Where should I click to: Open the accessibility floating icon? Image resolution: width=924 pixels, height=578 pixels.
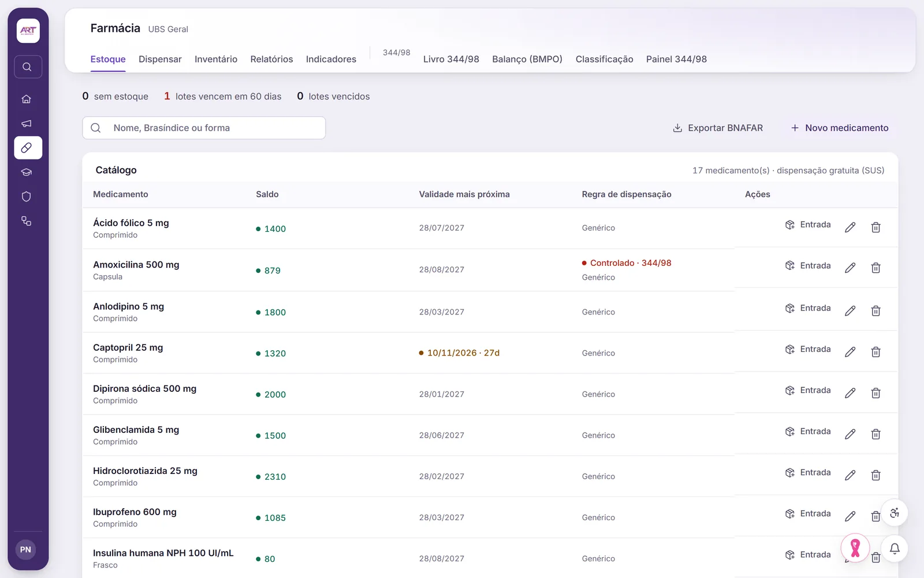(895, 513)
